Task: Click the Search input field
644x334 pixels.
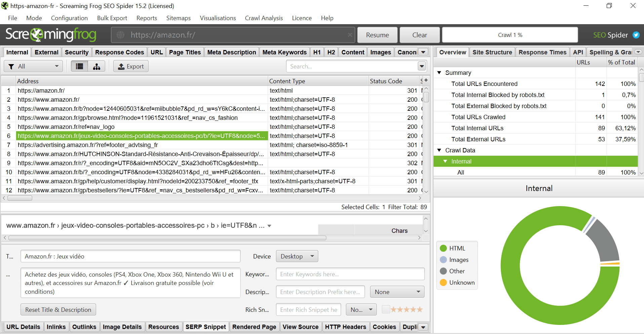Action: [x=352, y=66]
